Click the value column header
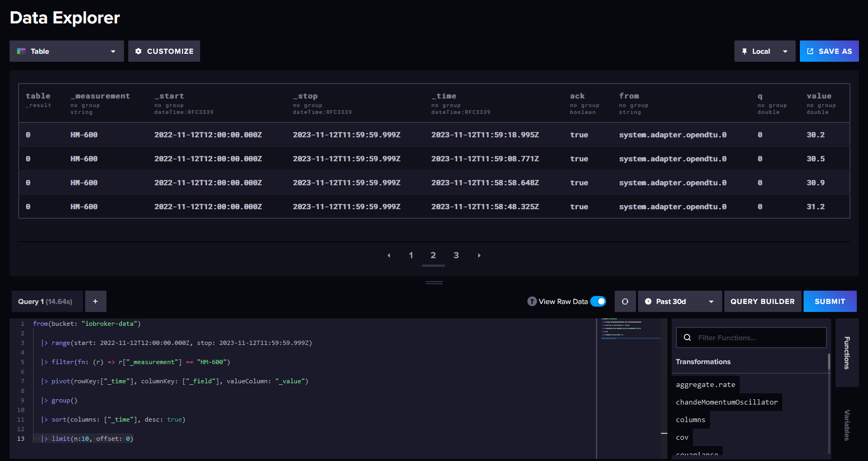The height and width of the screenshot is (461, 868). pyautogui.click(x=819, y=96)
